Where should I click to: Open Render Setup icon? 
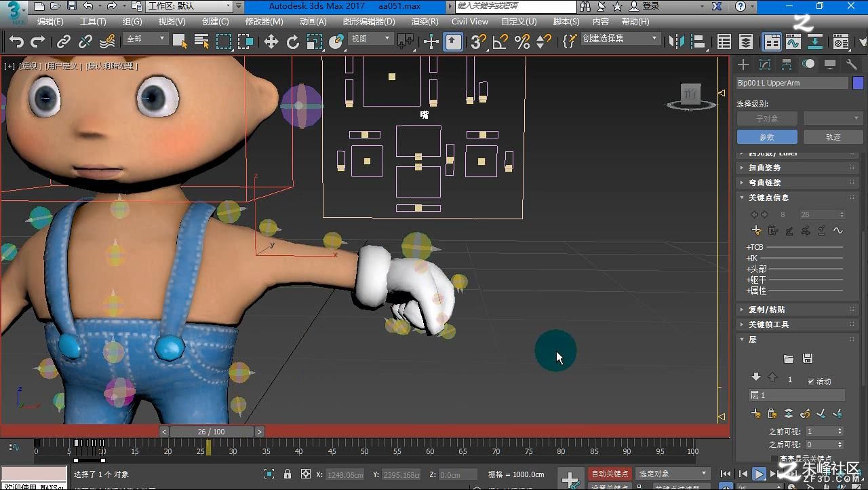click(841, 42)
